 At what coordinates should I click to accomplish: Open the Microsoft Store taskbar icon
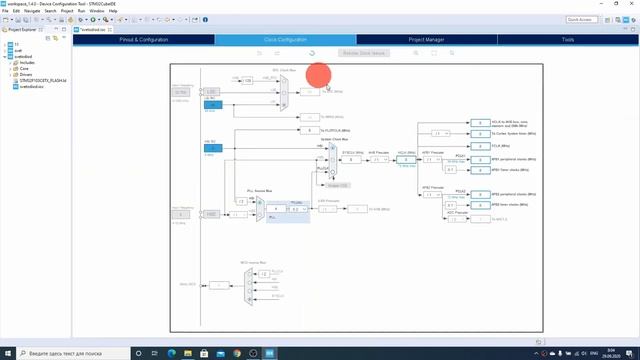click(x=204, y=353)
